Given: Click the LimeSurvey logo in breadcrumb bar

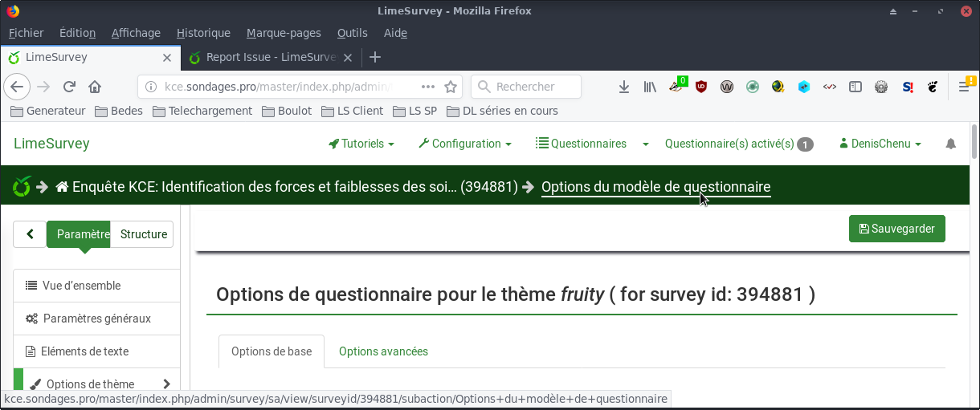Looking at the screenshot, I should click(22, 187).
